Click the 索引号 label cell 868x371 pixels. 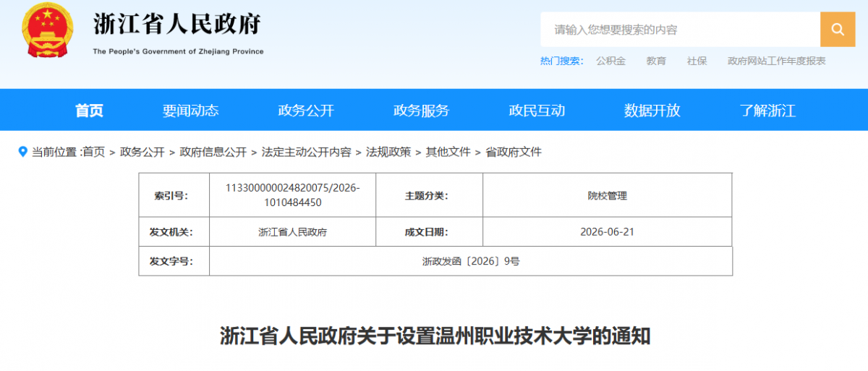(x=174, y=195)
